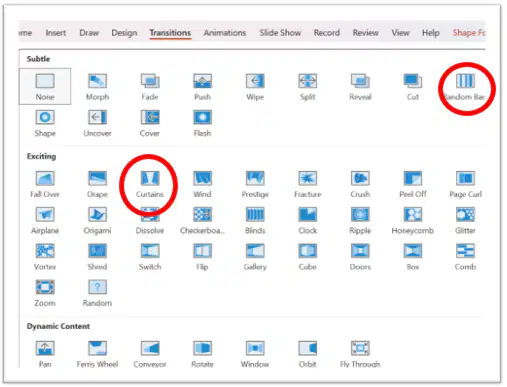Select the Fracture transition
Viewport: 507px width, 387px height.
(x=307, y=184)
